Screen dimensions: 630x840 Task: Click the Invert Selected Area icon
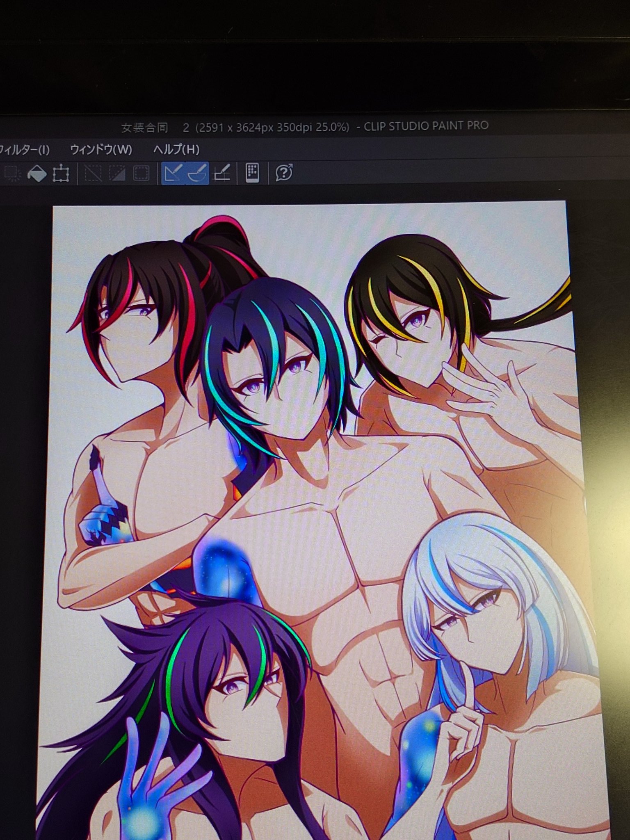[x=117, y=173]
